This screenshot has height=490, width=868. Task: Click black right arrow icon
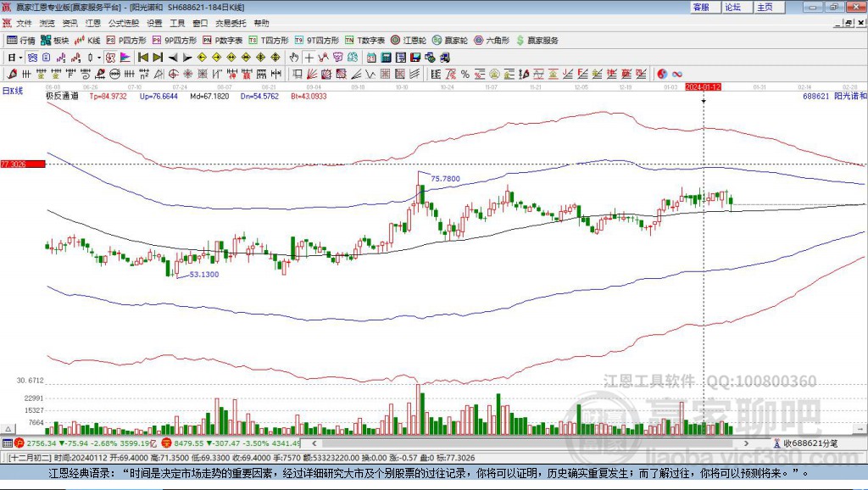point(187,58)
